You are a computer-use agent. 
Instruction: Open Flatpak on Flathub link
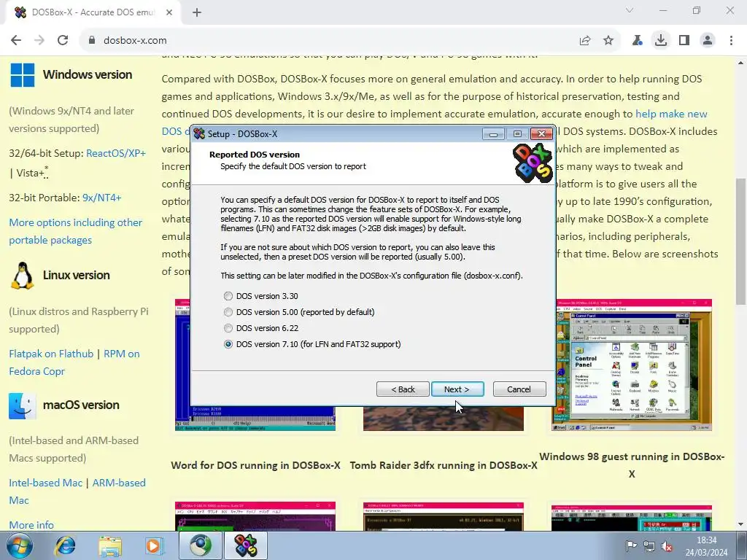click(51, 354)
